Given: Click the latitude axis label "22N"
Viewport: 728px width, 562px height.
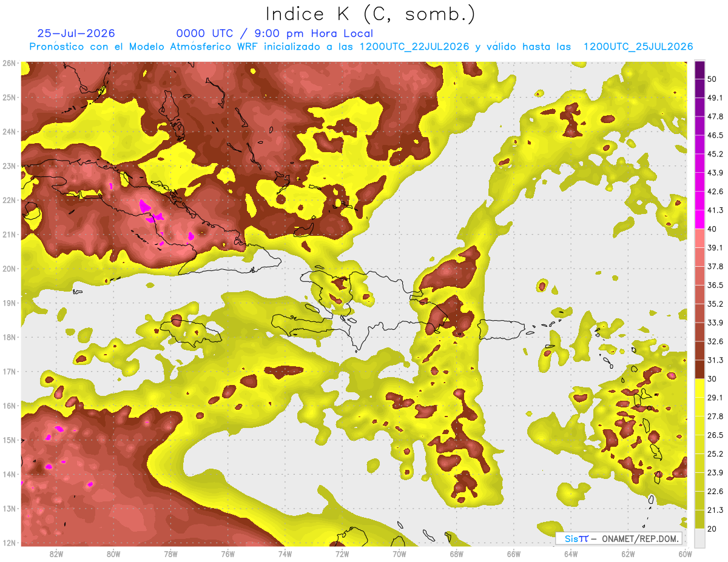Looking at the screenshot, I should click(9, 200).
